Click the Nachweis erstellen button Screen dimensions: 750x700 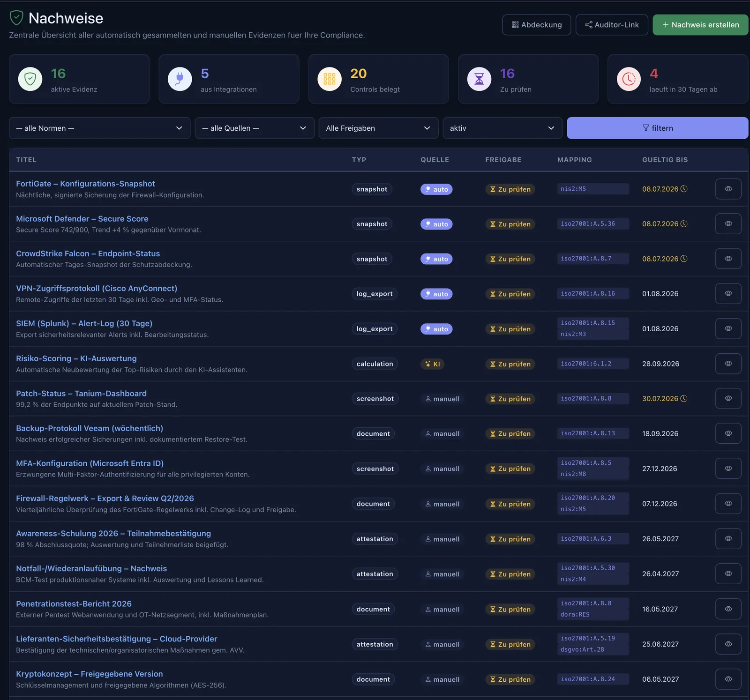[700, 25]
